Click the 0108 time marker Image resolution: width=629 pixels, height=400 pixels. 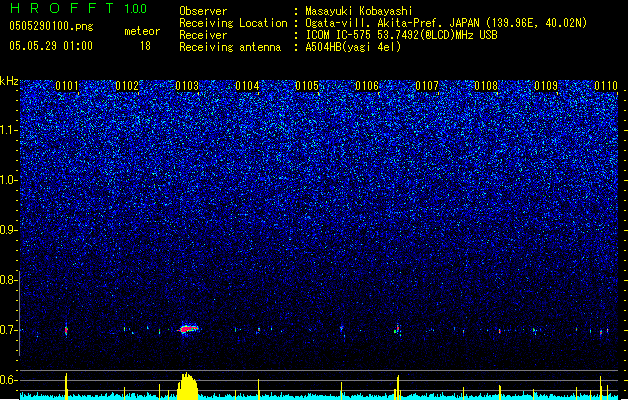(x=486, y=86)
